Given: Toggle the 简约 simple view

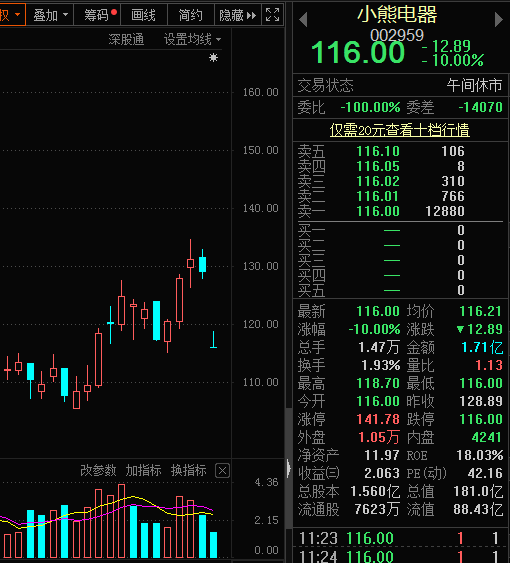Looking at the screenshot, I should click(x=191, y=15).
